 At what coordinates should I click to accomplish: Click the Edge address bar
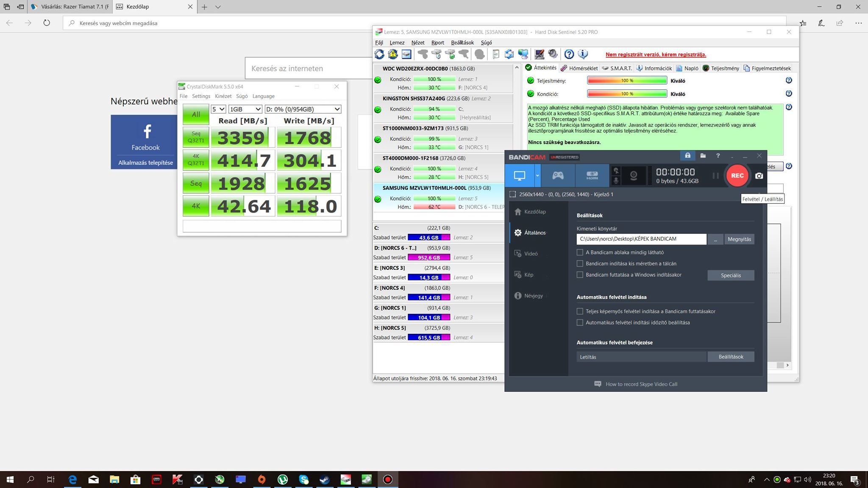click(424, 23)
